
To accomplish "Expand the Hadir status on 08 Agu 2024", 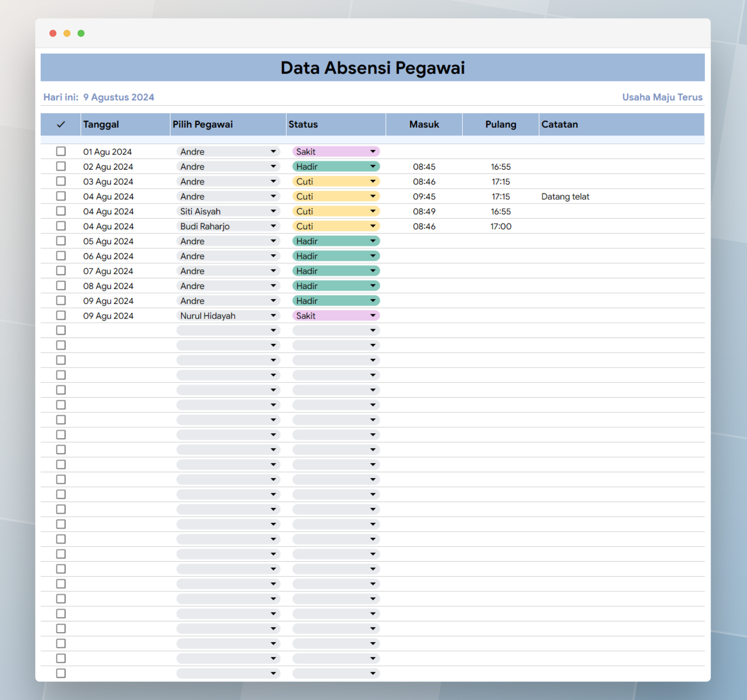I will tap(336, 286).
